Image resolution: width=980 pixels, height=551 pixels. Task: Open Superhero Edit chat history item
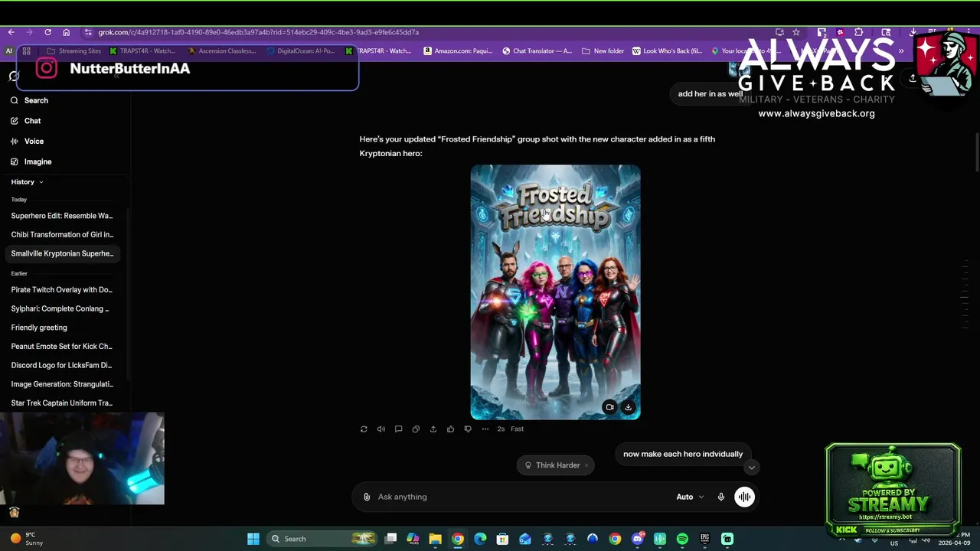[x=62, y=216]
